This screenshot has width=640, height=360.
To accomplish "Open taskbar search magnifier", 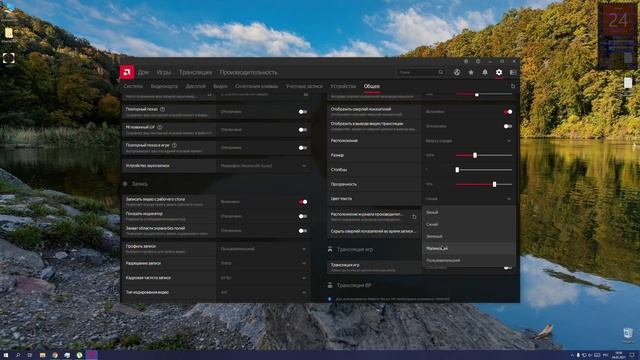I will (x=18, y=355).
